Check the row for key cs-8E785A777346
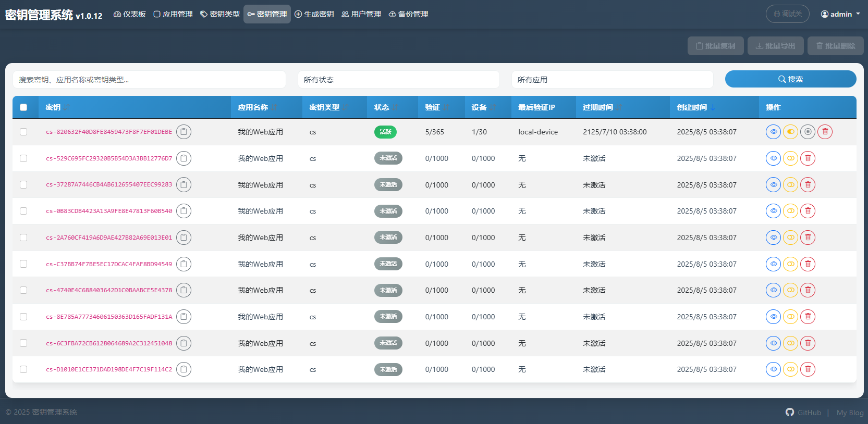Image resolution: width=868 pixels, height=424 pixels. (23, 317)
